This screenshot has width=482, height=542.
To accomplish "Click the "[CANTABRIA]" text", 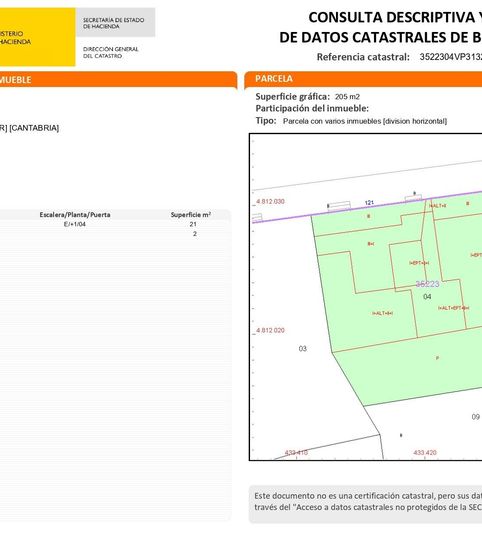I will pos(34,128).
